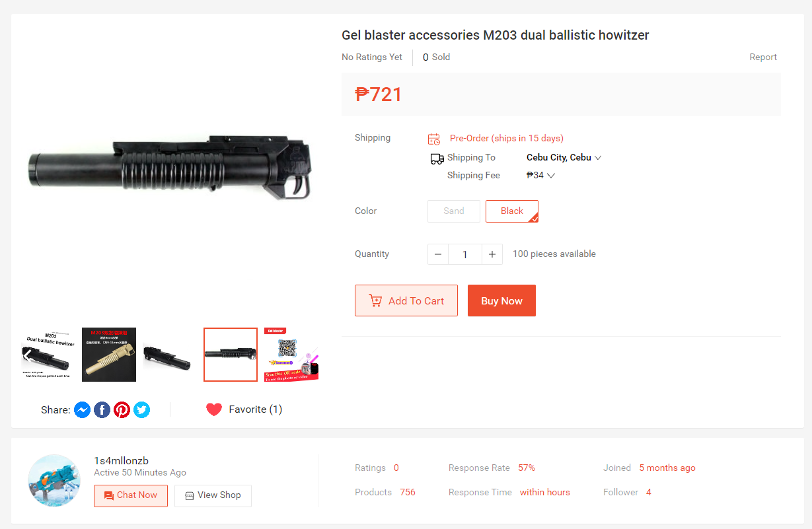Share product on Twitter icon
The height and width of the screenshot is (529, 812).
tap(141, 409)
